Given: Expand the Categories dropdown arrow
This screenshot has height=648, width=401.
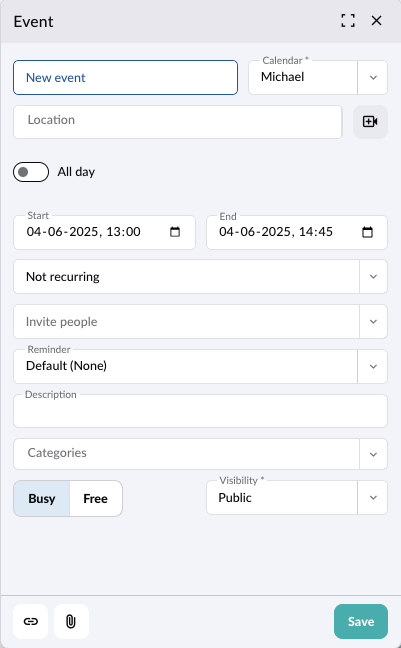Looking at the screenshot, I should (x=373, y=454).
